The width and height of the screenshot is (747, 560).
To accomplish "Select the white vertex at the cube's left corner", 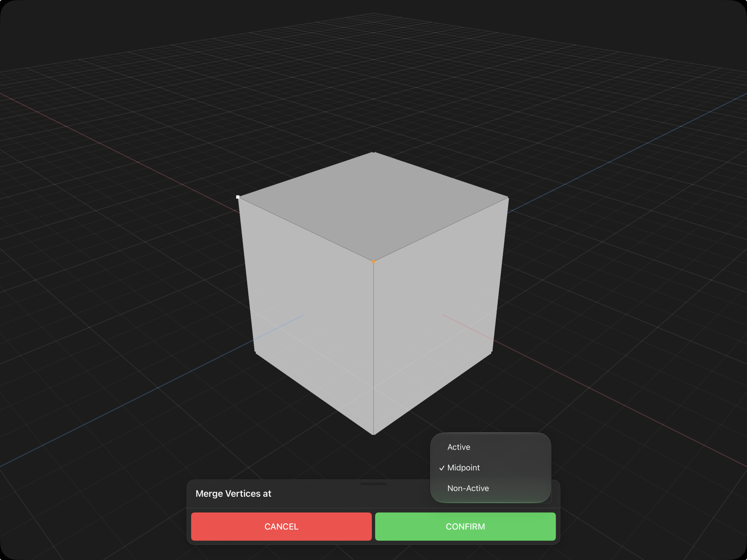I will [238, 197].
